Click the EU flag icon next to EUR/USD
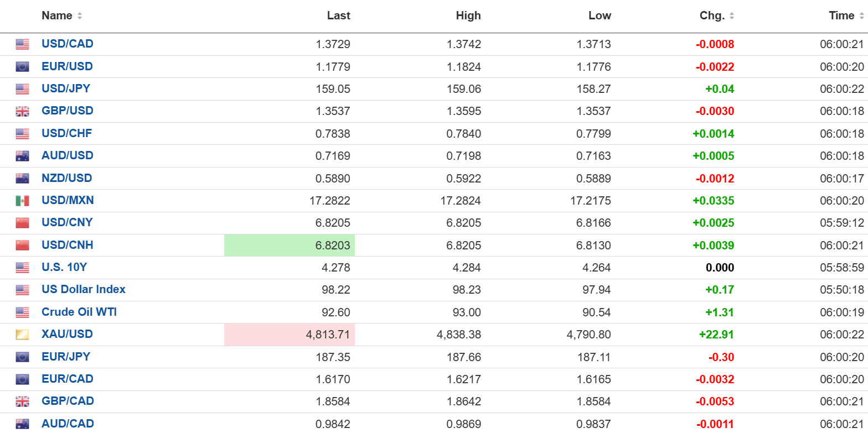This screenshot has height=433, width=868. point(22,67)
